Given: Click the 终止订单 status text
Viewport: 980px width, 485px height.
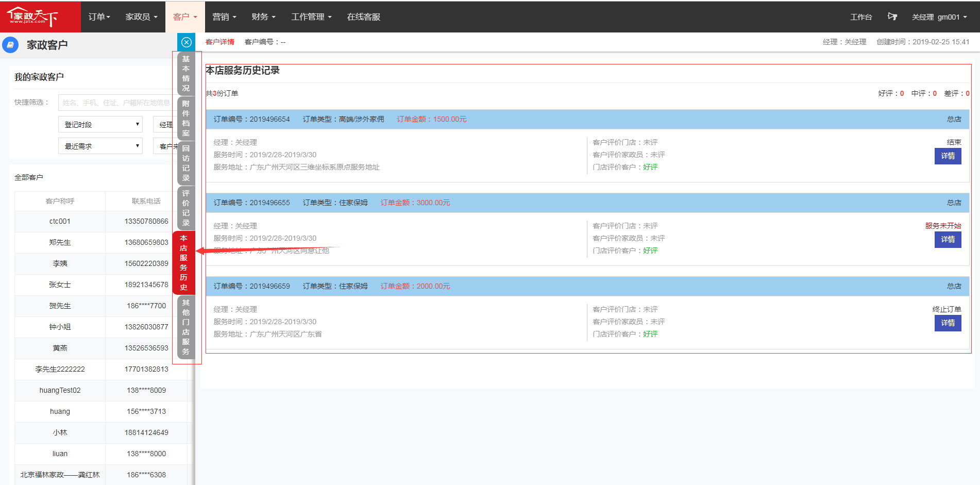Looking at the screenshot, I should pos(947,309).
